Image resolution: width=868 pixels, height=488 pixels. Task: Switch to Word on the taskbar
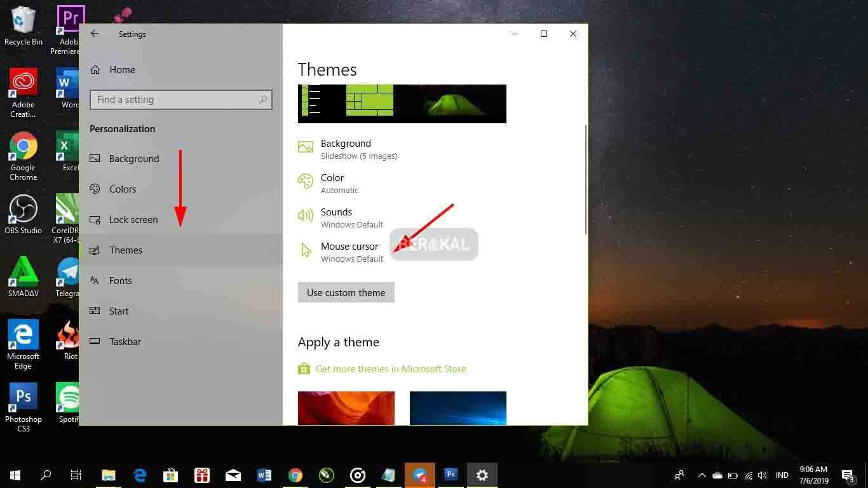[264, 475]
